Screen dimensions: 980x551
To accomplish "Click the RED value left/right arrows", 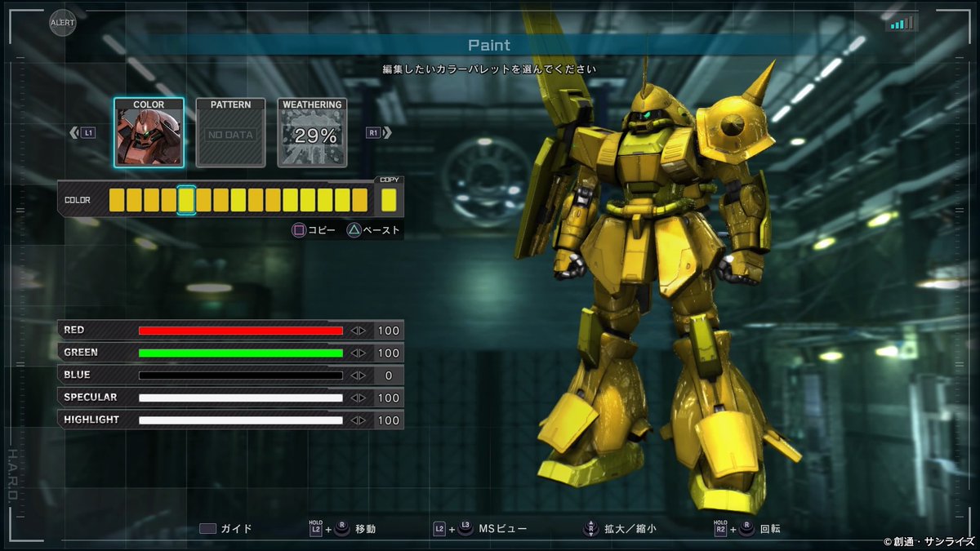I will pos(359,331).
